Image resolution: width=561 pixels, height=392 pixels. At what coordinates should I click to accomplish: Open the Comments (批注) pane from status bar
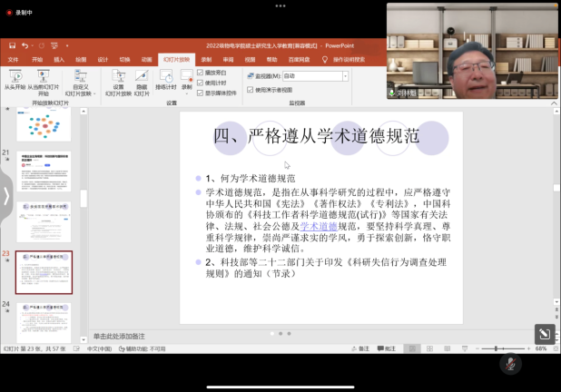pyautogui.click(x=386, y=348)
